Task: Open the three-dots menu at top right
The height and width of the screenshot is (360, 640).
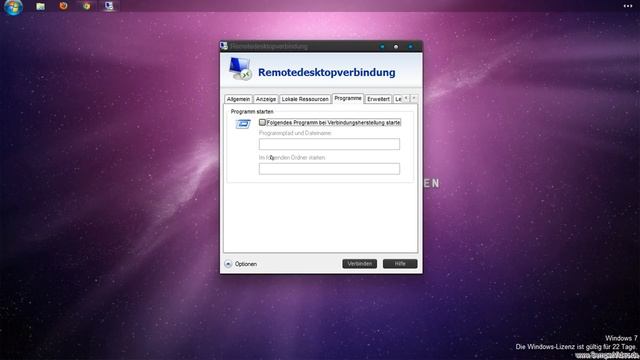Action: pyautogui.click(x=628, y=6)
